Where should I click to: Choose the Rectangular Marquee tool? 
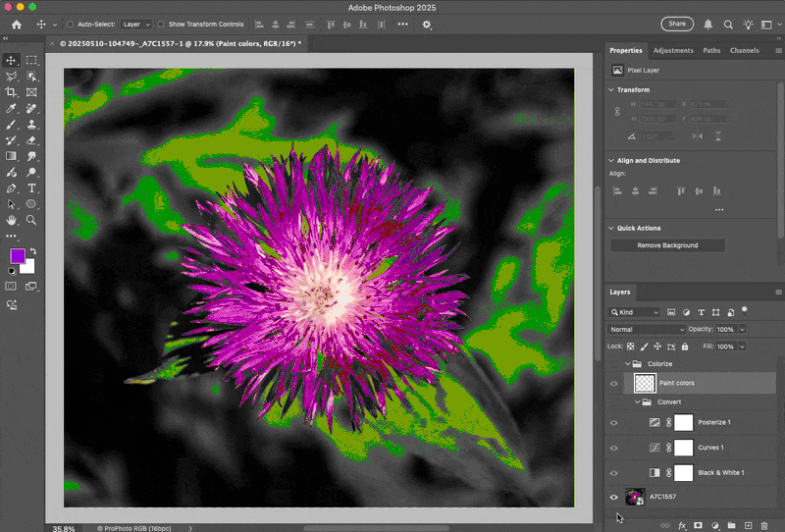tap(31, 60)
